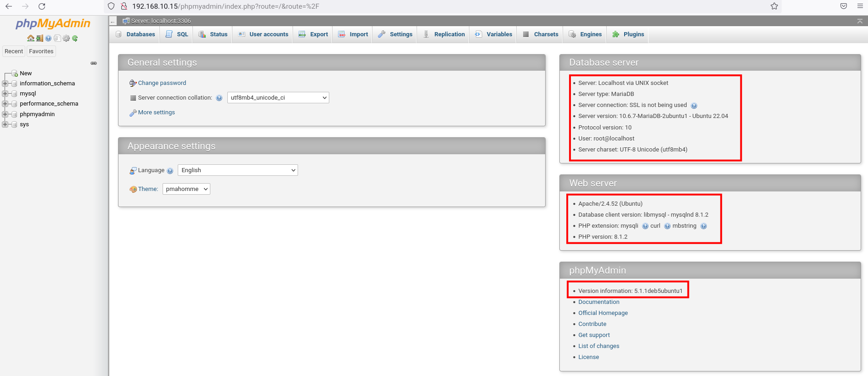Switch to the SQL tab
The image size is (868, 376).
[x=177, y=34]
